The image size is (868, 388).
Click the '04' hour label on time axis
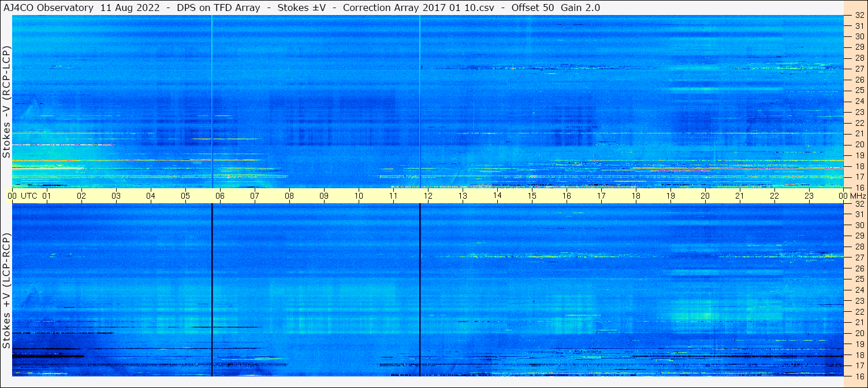tap(151, 196)
